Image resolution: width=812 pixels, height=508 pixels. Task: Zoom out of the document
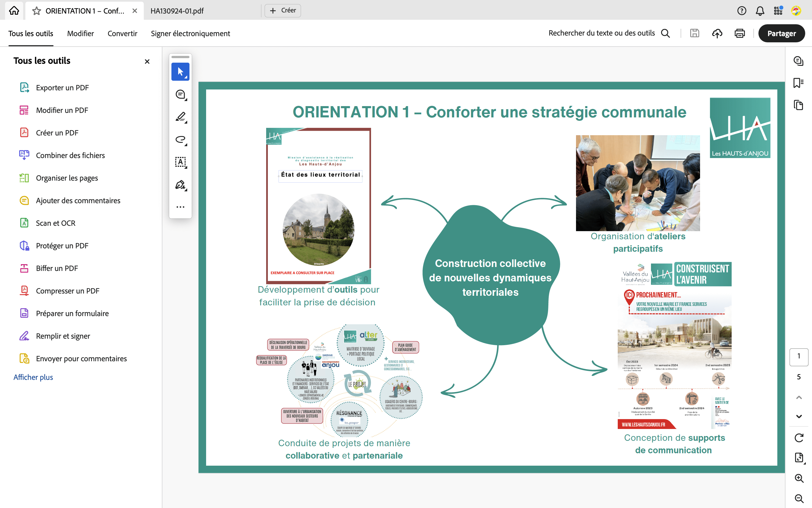click(x=799, y=499)
